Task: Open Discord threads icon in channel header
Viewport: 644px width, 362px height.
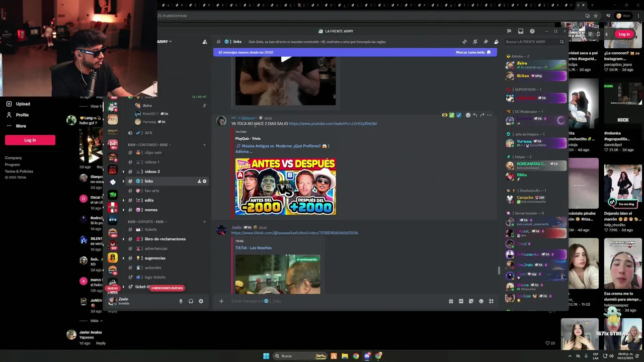Action: pyautogui.click(x=464, y=42)
